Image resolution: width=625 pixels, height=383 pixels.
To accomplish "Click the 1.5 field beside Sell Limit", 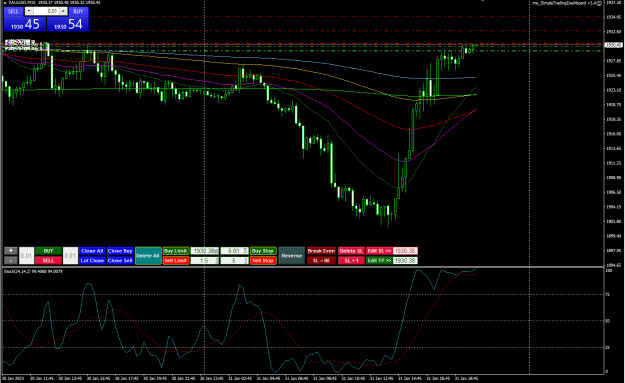I will pos(205,261).
